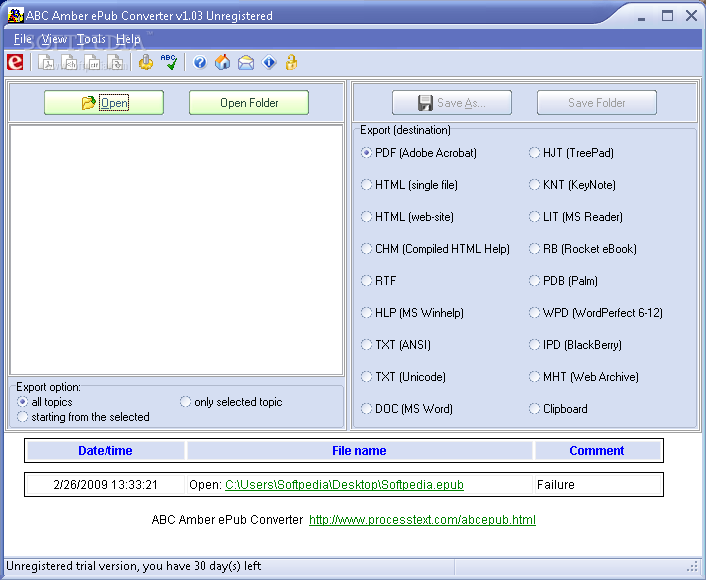Viewport: 706px width, 580px height.
Task: Choose 'only selected topic' export option
Action: pos(231,401)
